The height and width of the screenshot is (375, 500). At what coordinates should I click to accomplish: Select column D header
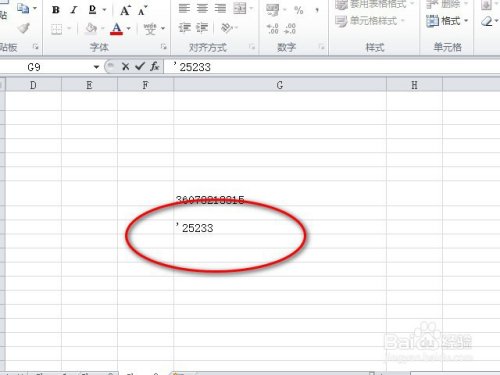pos(33,85)
